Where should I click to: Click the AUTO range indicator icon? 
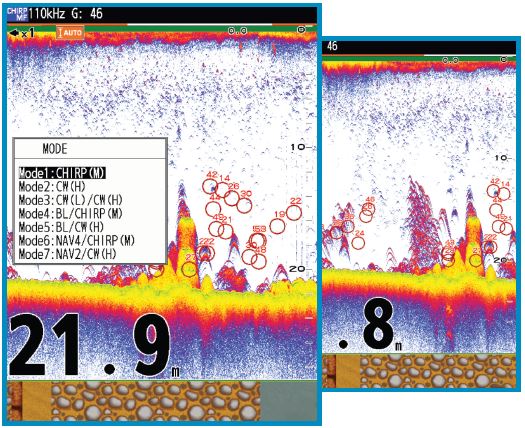click(70, 33)
